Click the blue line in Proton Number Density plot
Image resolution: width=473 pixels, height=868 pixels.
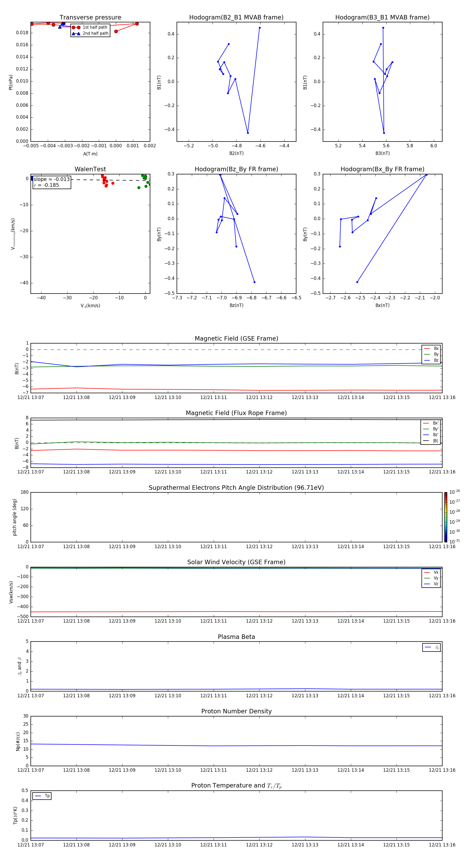pyautogui.click(x=236, y=745)
